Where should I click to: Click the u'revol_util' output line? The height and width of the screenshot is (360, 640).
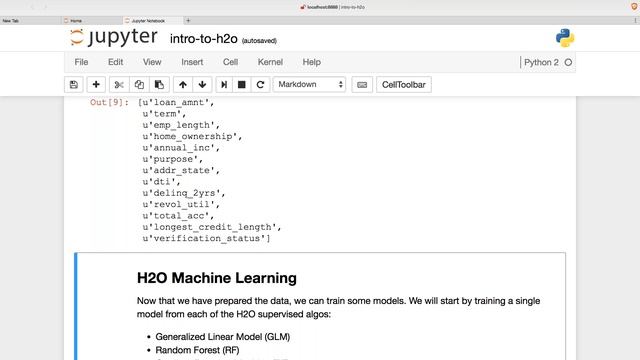pos(181,204)
